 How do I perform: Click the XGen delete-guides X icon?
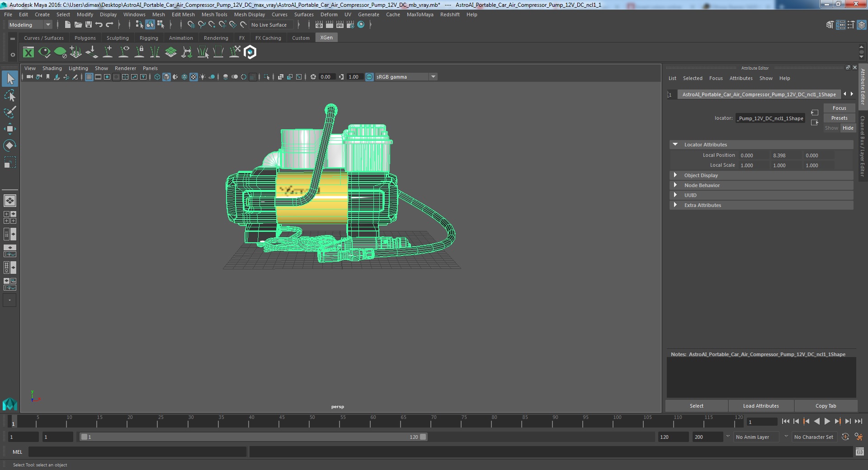pyautogui.click(x=235, y=52)
